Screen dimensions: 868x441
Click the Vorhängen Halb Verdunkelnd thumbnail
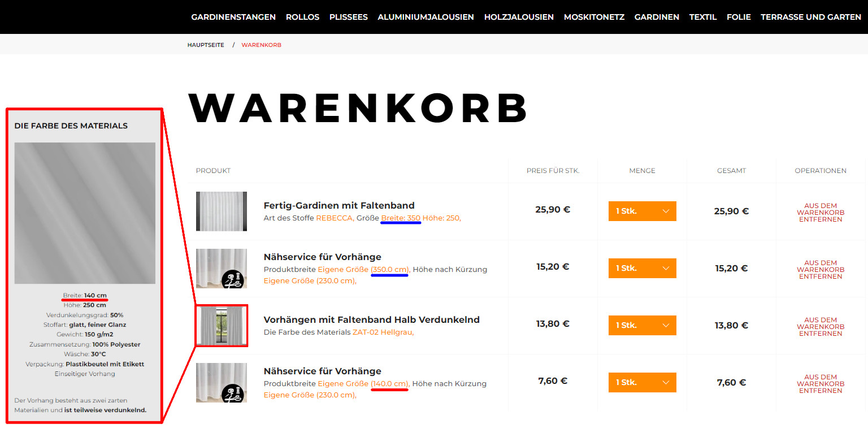pos(222,326)
